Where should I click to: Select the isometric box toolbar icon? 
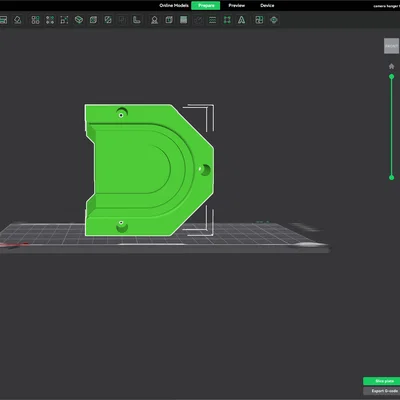79,20
